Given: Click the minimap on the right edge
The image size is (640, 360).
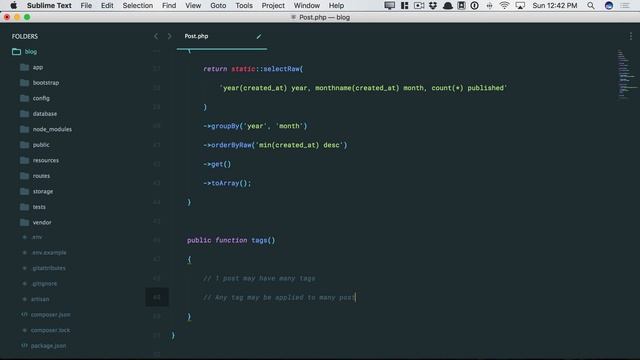Looking at the screenshot, I should [627, 74].
